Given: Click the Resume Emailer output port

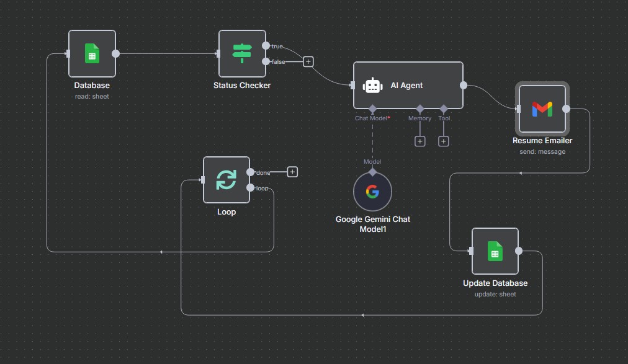Looking at the screenshot, I should click(566, 109).
